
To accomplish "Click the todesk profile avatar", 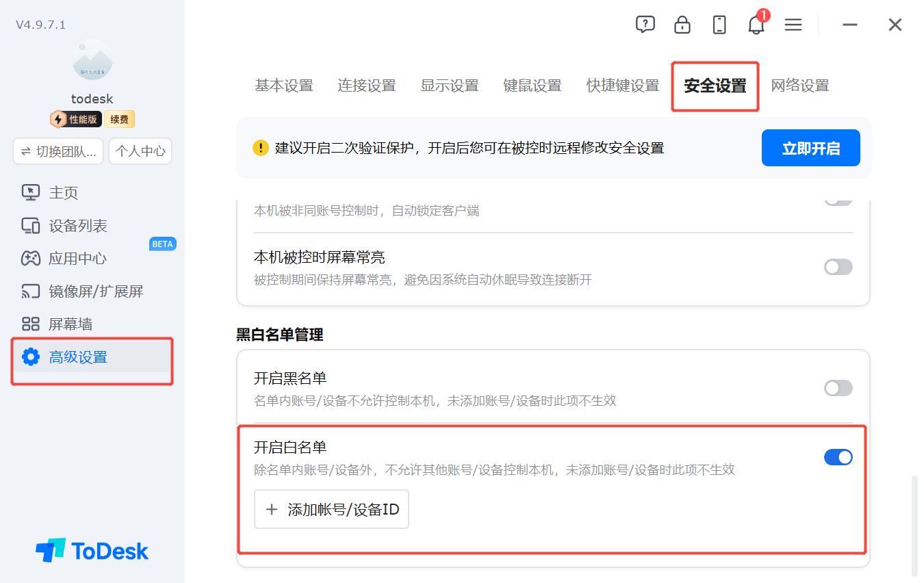I will tap(92, 60).
